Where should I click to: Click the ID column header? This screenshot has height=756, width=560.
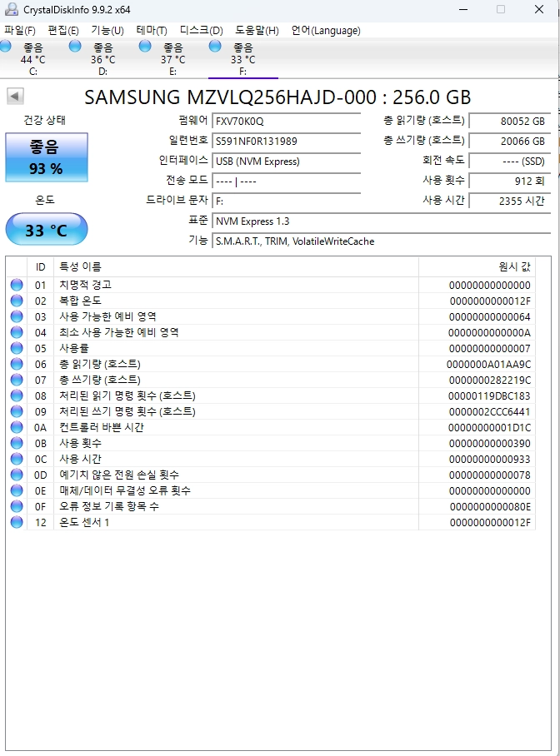(x=41, y=266)
